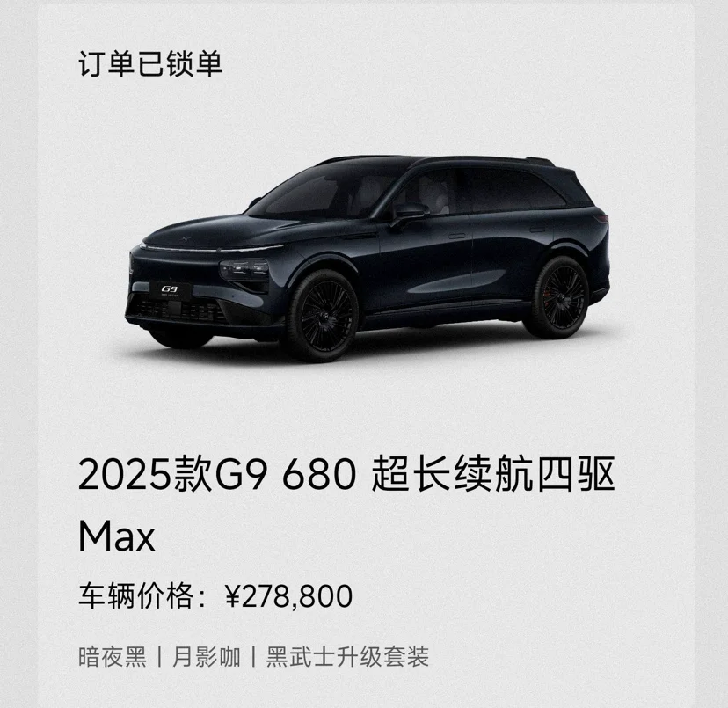This screenshot has height=708, width=728.
Task: Click the 订单已锁单 order status heading
Action: point(150,63)
